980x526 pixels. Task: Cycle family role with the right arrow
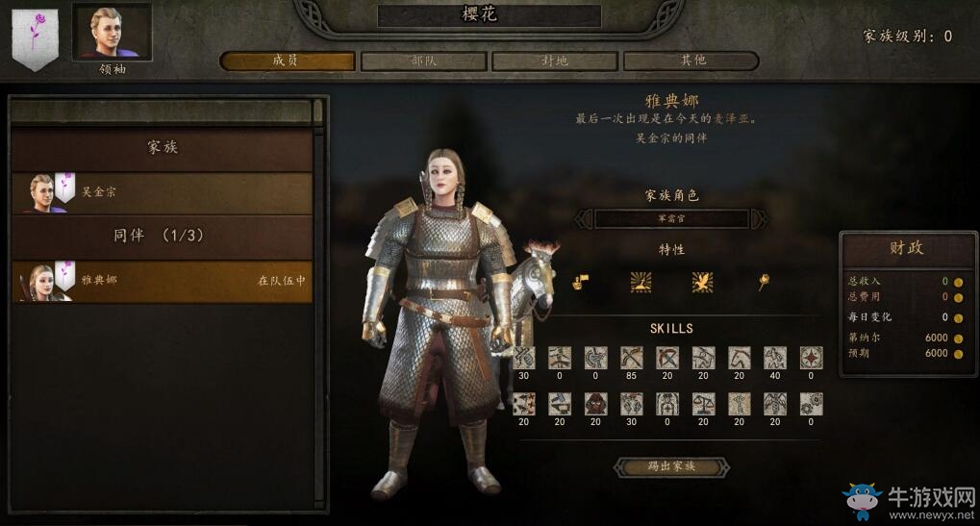760,218
